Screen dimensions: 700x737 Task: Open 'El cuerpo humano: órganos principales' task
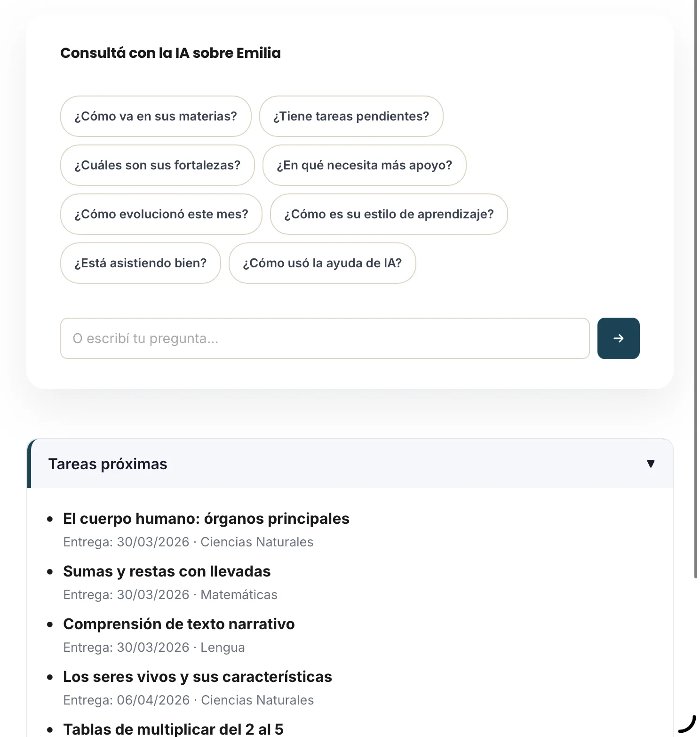[x=206, y=519]
